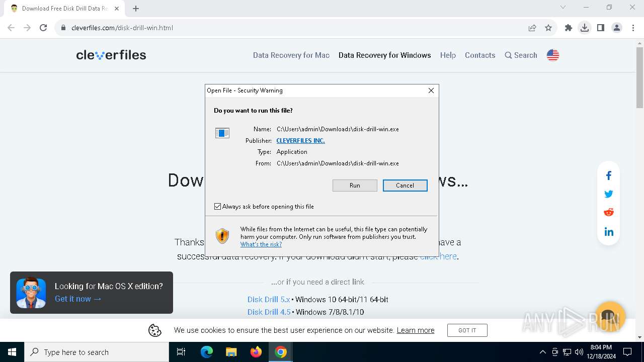Open the Windows Start menu

tap(12, 352)
